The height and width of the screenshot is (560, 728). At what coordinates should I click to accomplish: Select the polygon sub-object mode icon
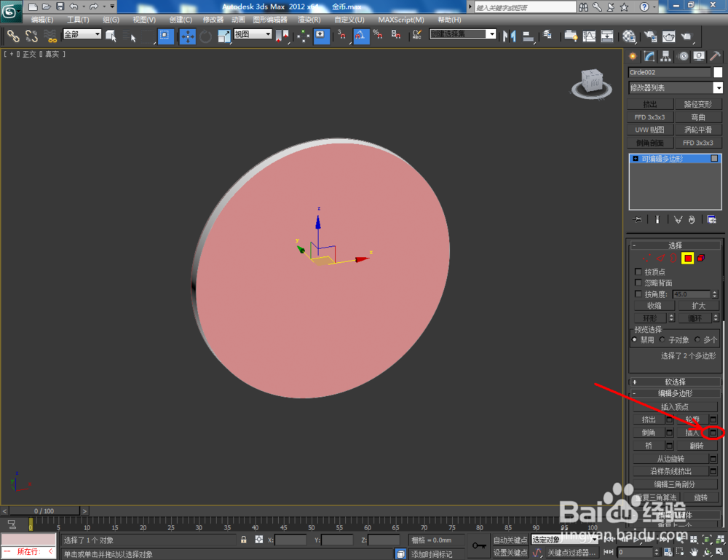pyautogui.click(x=687, y=258)
